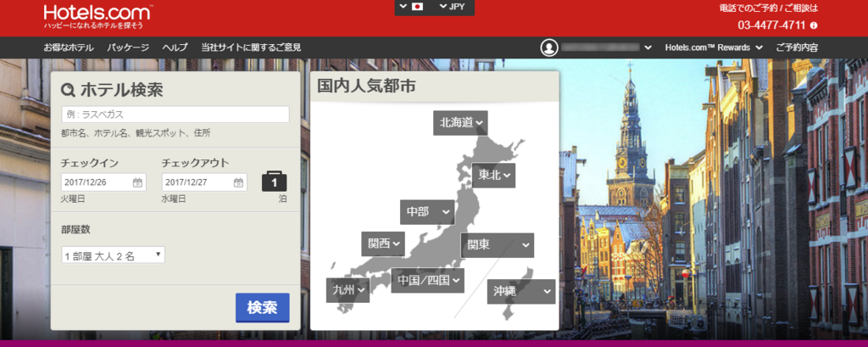Expand the 九州 region dropdown
Image resolution: width=868 pixels, height=347 pixels.
[348, 290]
